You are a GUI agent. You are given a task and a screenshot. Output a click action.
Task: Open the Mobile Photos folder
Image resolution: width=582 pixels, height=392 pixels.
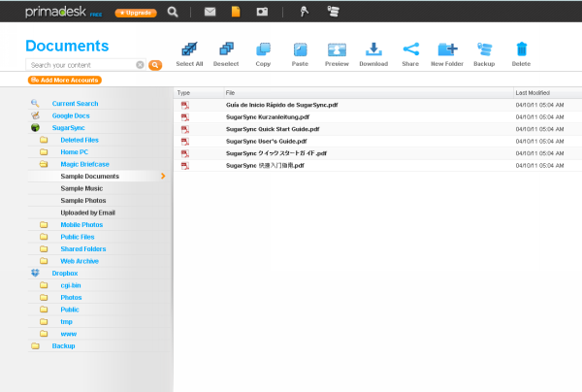pos(81,225)
